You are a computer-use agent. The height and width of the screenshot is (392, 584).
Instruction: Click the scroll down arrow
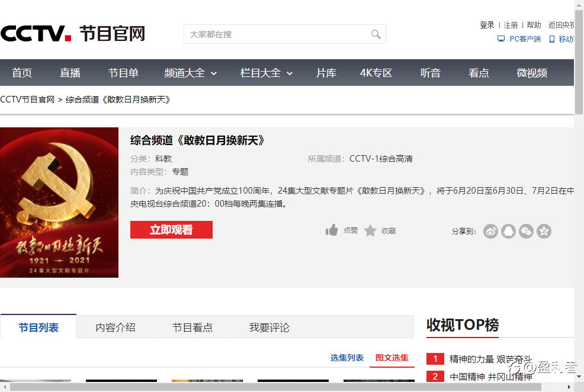click(x=579, y=377)
